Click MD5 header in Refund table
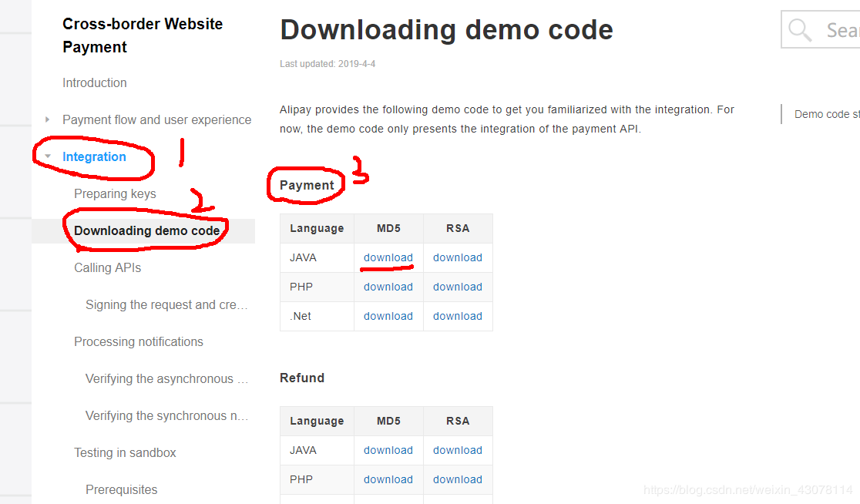This screenshot has height=504, width=860. [389, 421]
